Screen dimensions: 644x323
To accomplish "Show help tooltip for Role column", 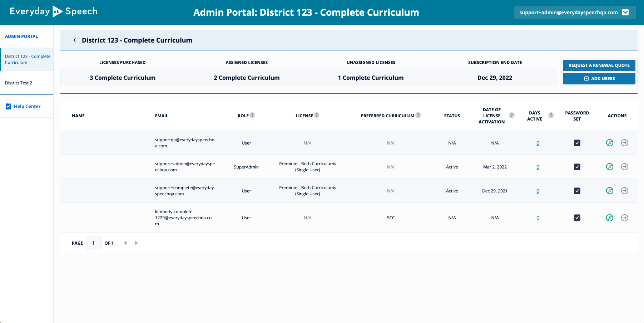I will click(252, 115).
